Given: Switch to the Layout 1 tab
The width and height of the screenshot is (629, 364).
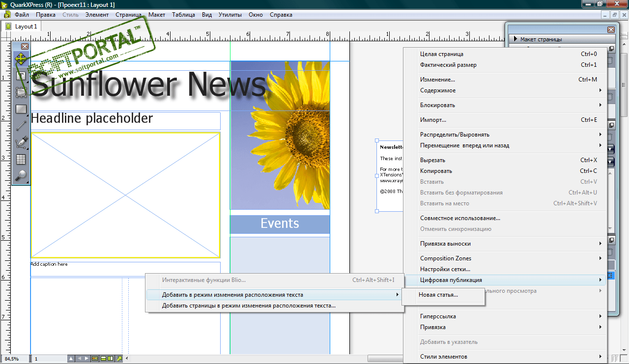Looking at the screenshot, I should 26,27.
